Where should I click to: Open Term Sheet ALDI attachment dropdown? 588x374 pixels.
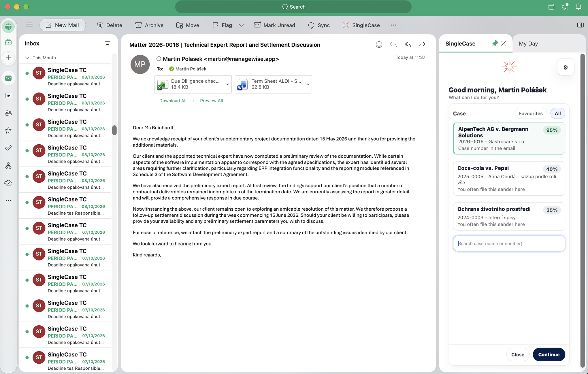[308, 84]
